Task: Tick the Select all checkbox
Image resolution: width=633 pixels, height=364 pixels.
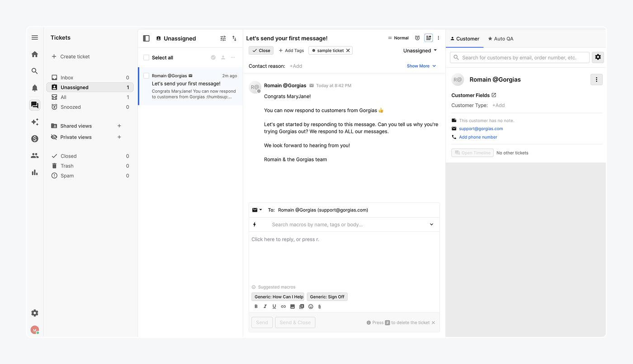Action: pos(146,57)
